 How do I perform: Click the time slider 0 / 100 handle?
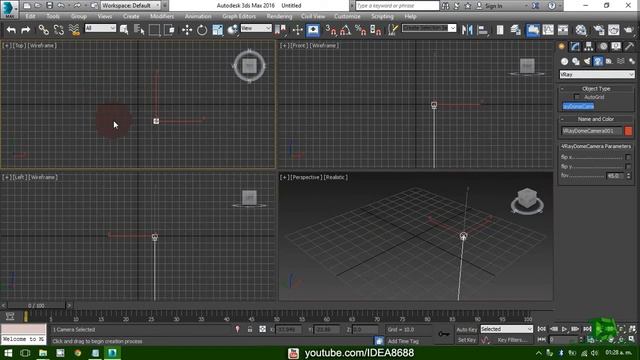[x=36, y=305]
